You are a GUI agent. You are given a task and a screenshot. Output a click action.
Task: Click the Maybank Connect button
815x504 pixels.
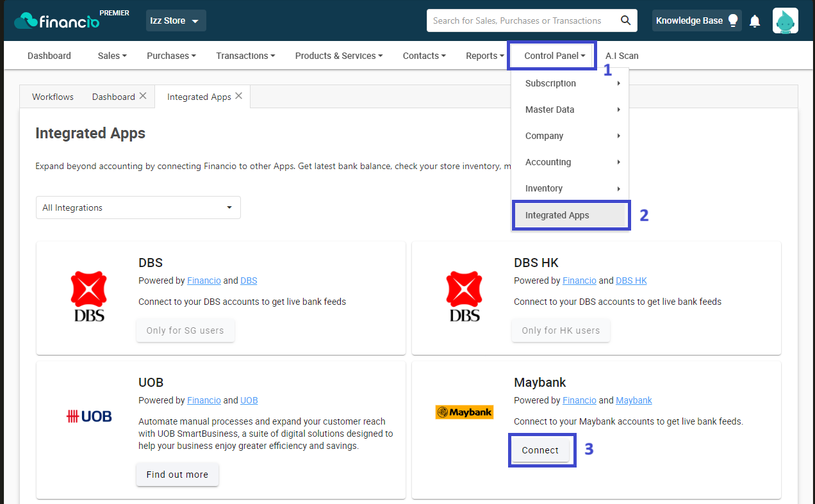(540, 450)
